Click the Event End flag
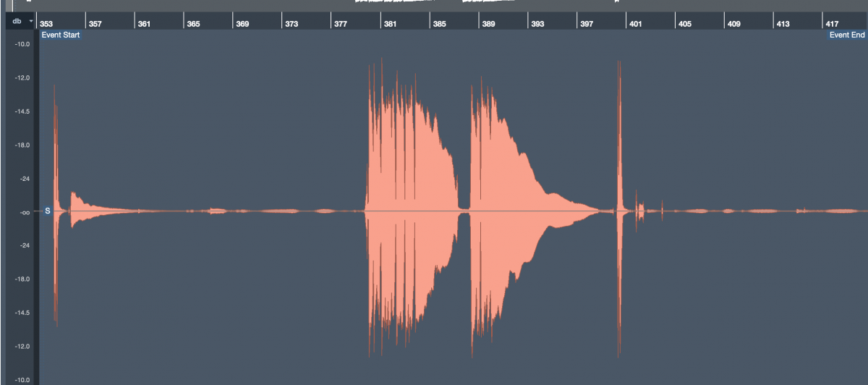This screenshot has width=868, height=385. 846,35
